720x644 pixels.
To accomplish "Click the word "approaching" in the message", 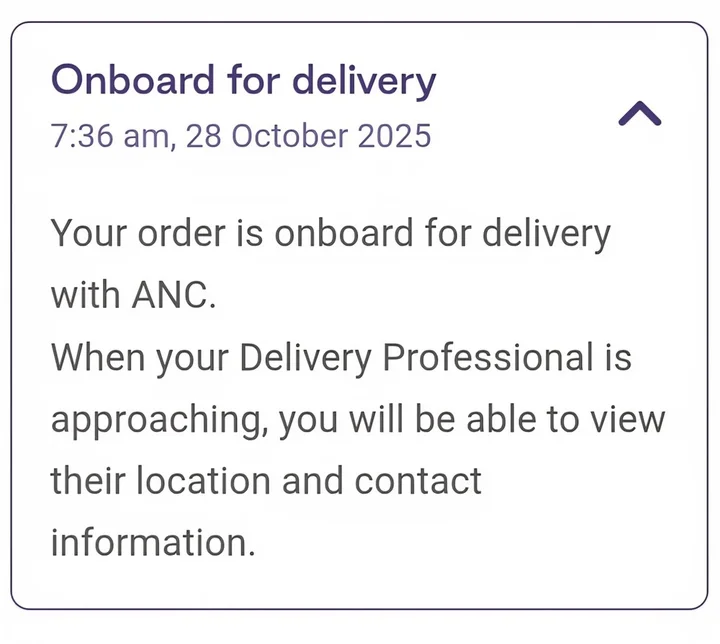I will [x=158, y=421].
